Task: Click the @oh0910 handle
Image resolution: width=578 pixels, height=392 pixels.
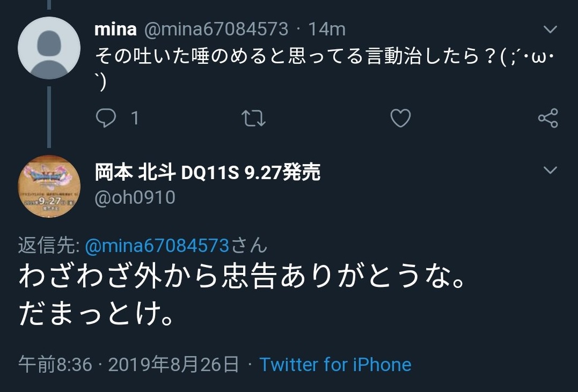Action: 135,198
